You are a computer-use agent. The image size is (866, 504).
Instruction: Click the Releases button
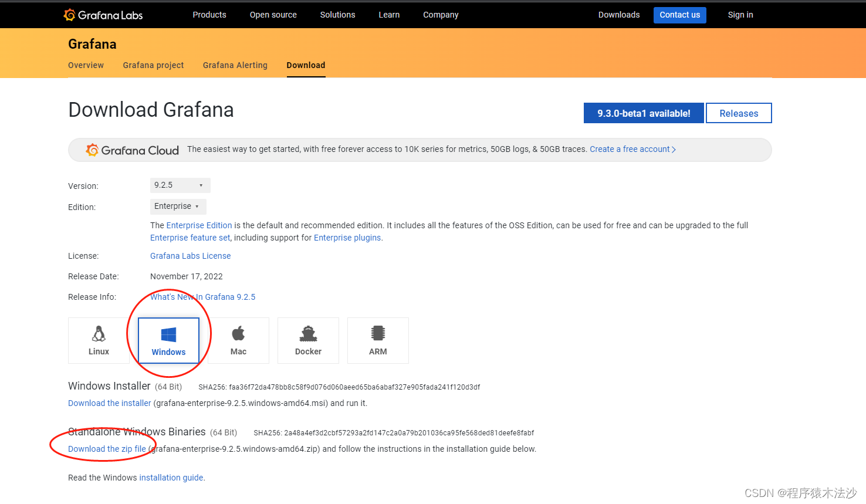(739, 113)
